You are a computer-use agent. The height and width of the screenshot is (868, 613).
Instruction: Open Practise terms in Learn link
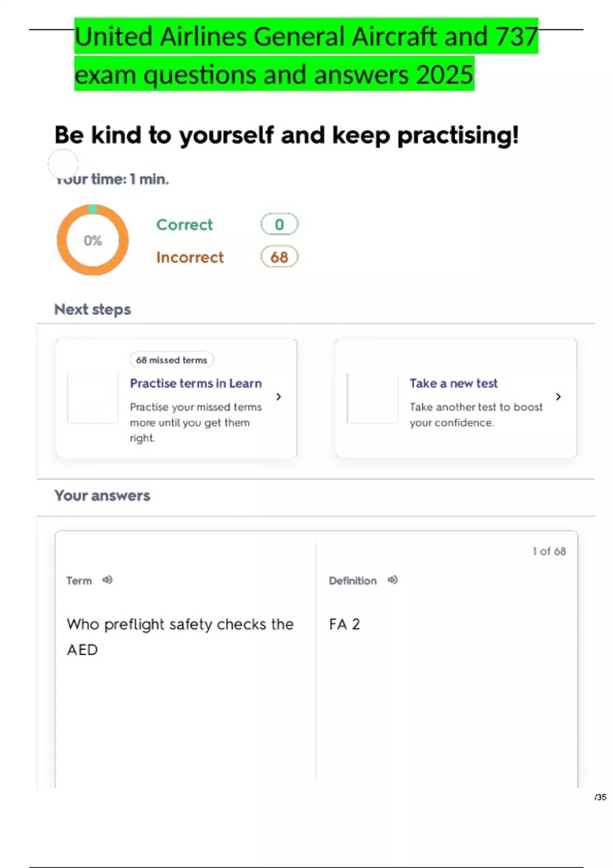tap(196, 383)
